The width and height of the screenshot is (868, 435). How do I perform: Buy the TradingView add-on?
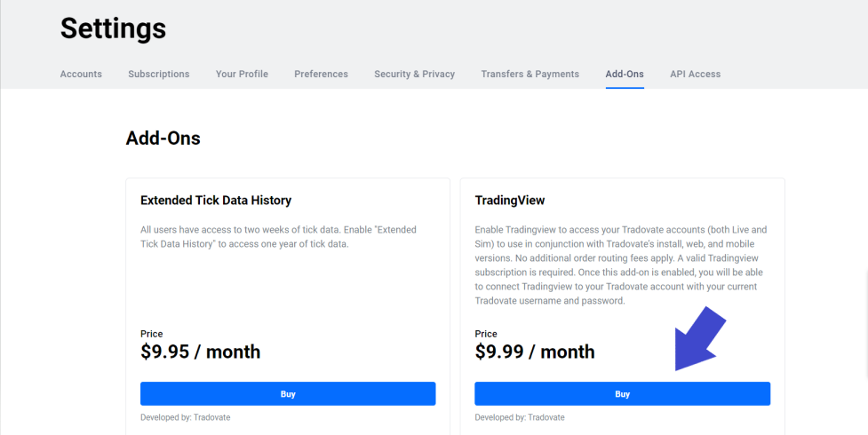(x=622, y=394)
